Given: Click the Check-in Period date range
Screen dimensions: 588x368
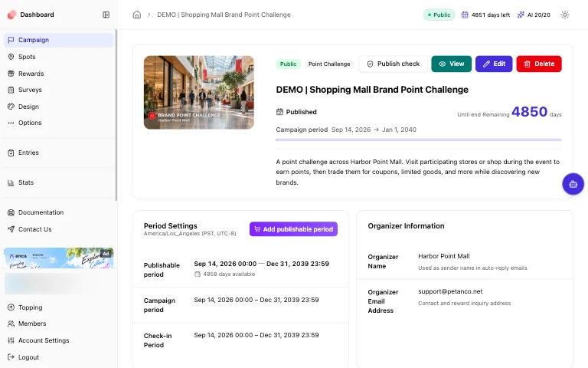Looking at the screenshot, I should 256,335.
